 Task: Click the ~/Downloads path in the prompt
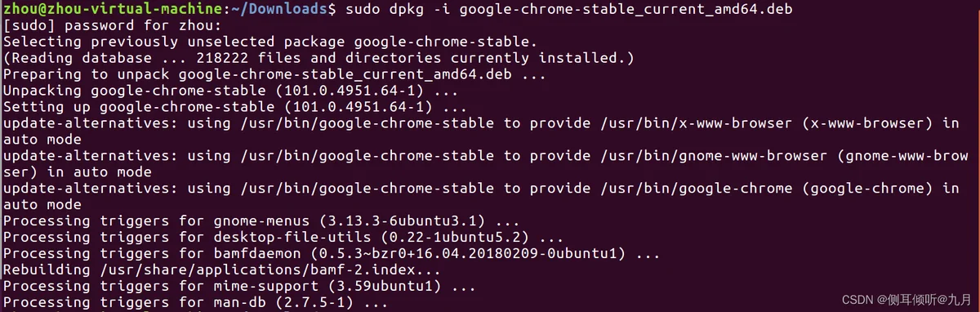click(275, 9)
